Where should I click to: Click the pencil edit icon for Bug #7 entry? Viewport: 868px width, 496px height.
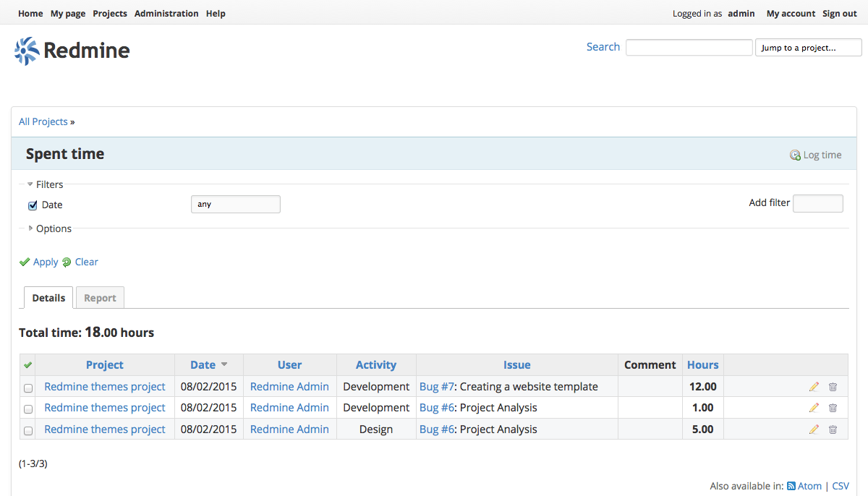pos(814,387)
